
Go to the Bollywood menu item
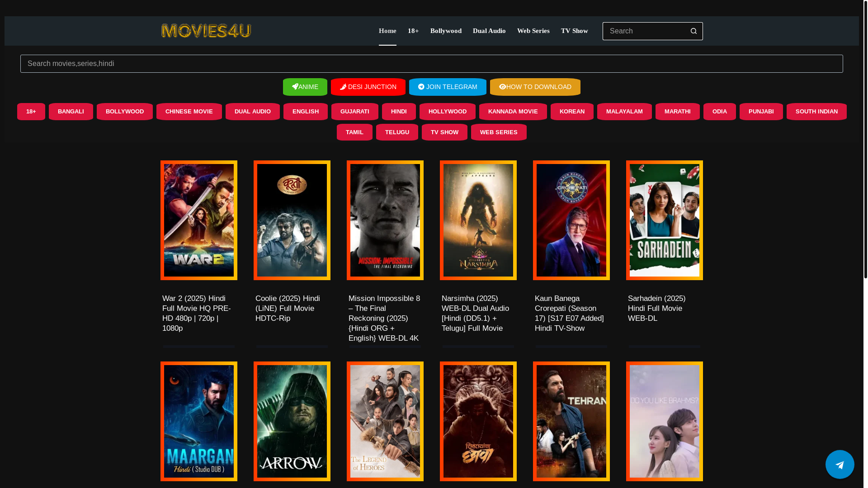446,31
